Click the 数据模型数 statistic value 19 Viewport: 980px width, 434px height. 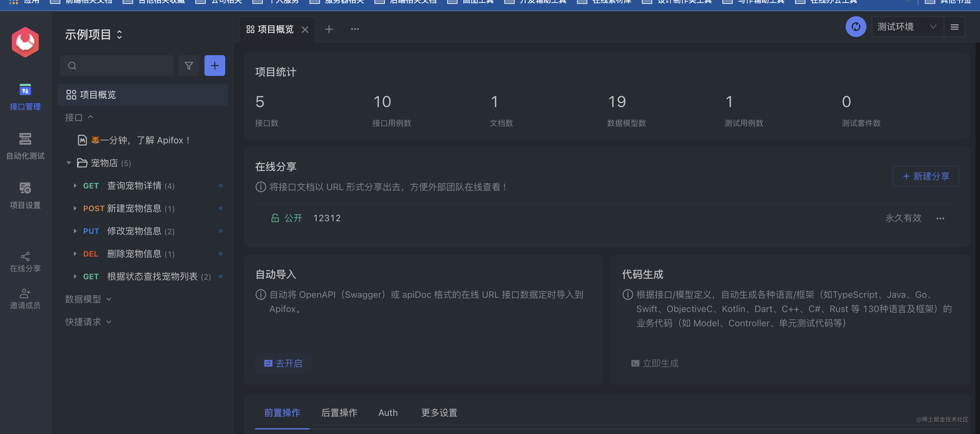pos(617,102)
